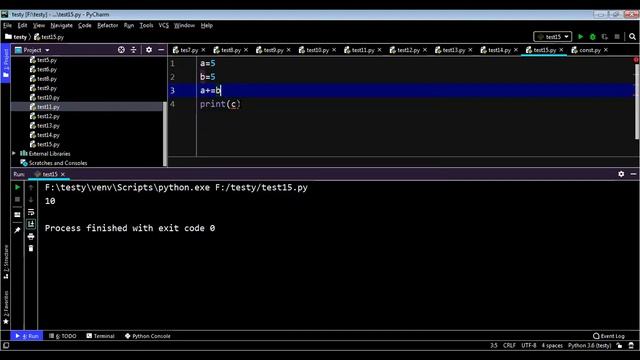This screenshot has width=640, height=360.
Task: Open the Python Console tool window
Action: [x=147, y=336]
